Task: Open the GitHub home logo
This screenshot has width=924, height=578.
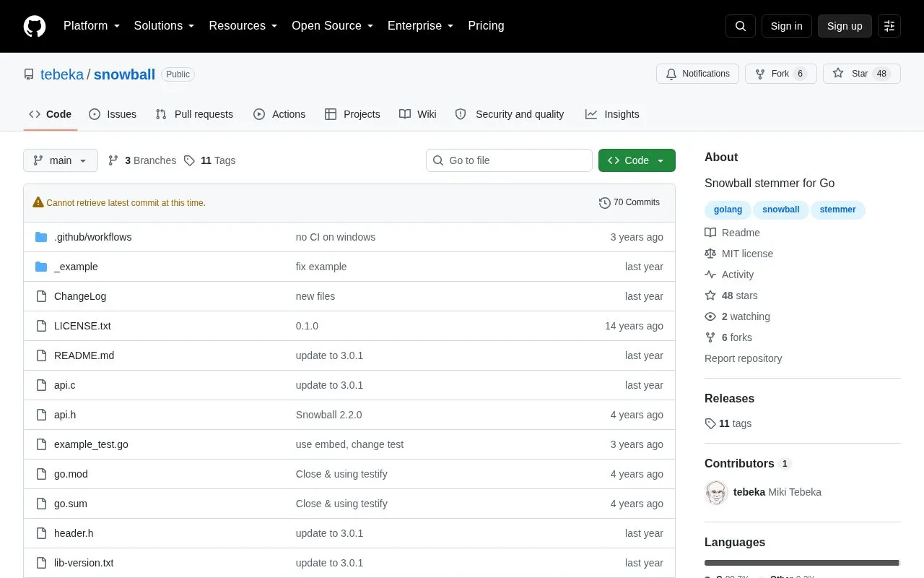Action: click(x=35, y=26)
